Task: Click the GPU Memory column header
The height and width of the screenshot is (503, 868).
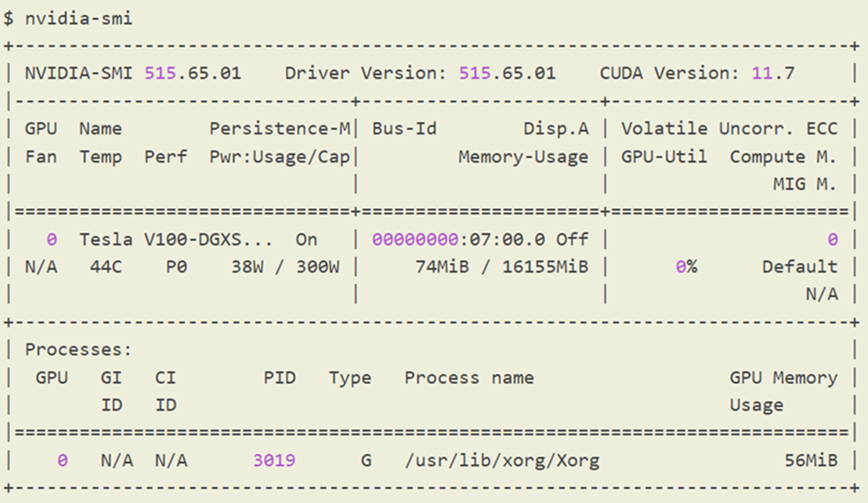Action: pyautogui.click(x=783, y=377)
